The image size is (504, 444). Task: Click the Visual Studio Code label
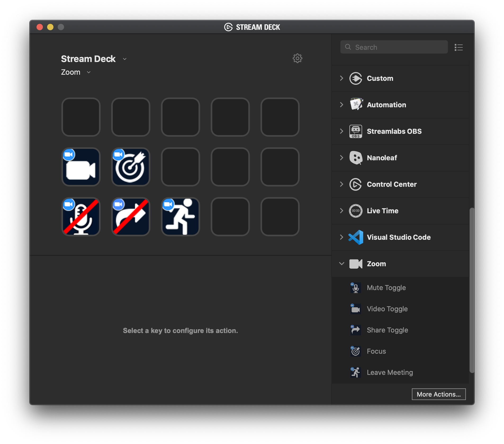pos(399,237)
